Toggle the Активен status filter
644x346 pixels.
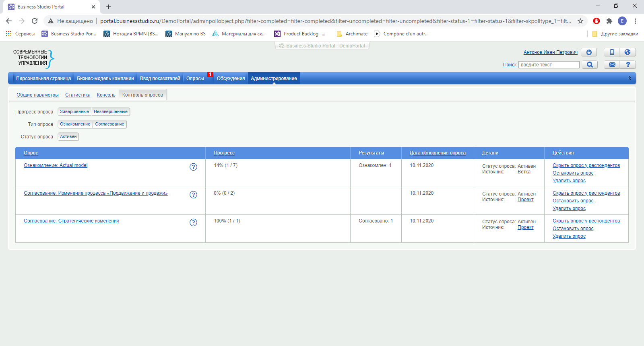pyautogui.click(x=68, y=137)
